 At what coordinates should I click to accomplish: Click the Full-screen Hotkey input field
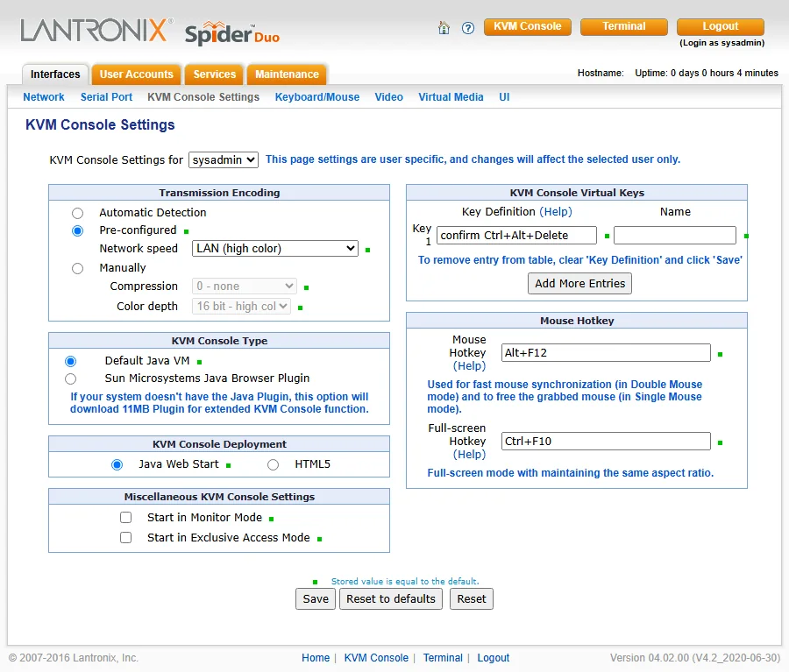point(606,441)
